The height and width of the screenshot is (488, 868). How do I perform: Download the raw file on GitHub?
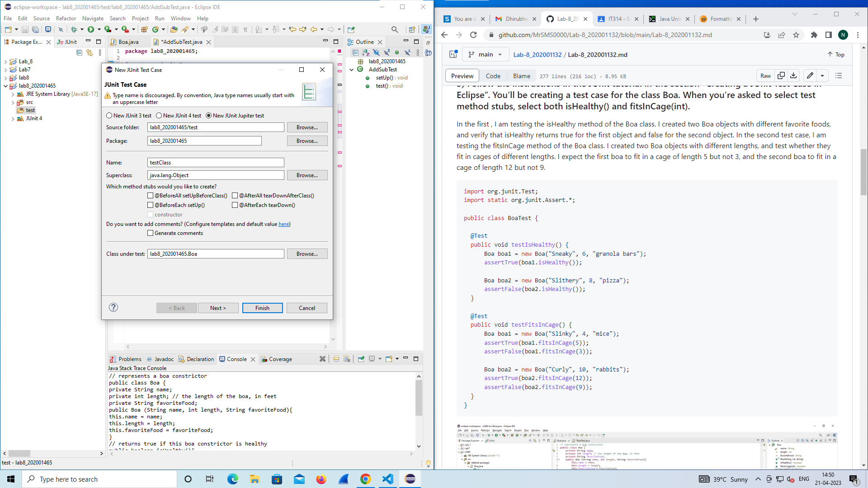pos(793,75)
